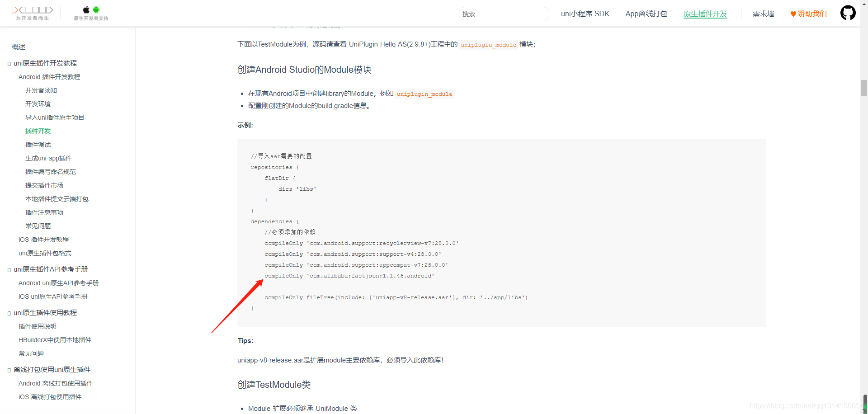The image size is (868, 414).
Task: Select the 原生插件开发 nav tab
Action: pos(705,14)
